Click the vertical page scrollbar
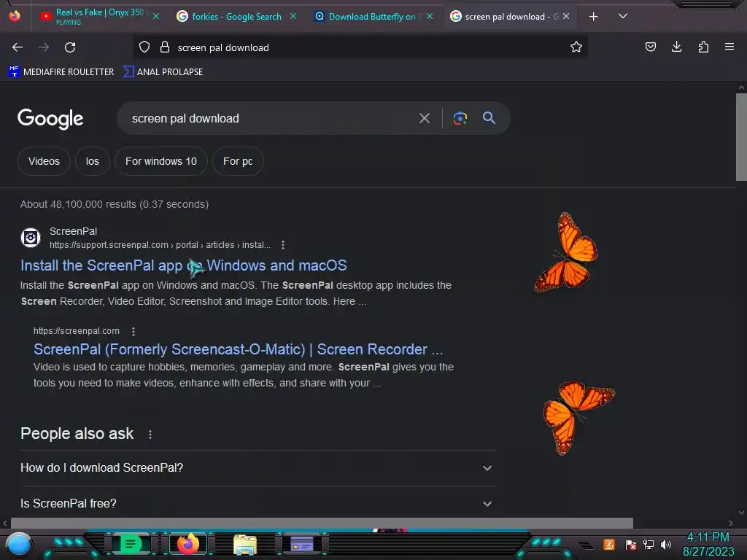Image resolution: width=747 pixels, height=560 pixels. [x=741, y=137]
